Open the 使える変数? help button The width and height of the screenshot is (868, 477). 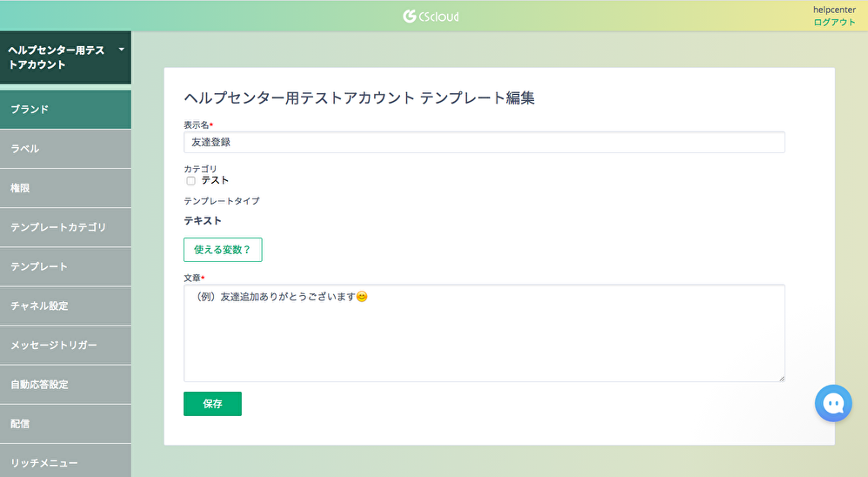[223, 250]
